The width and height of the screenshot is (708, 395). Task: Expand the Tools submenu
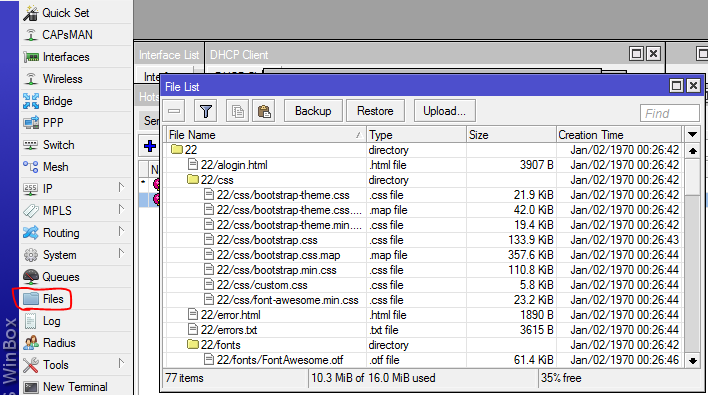pyautogui.click(x=121, y=363)
